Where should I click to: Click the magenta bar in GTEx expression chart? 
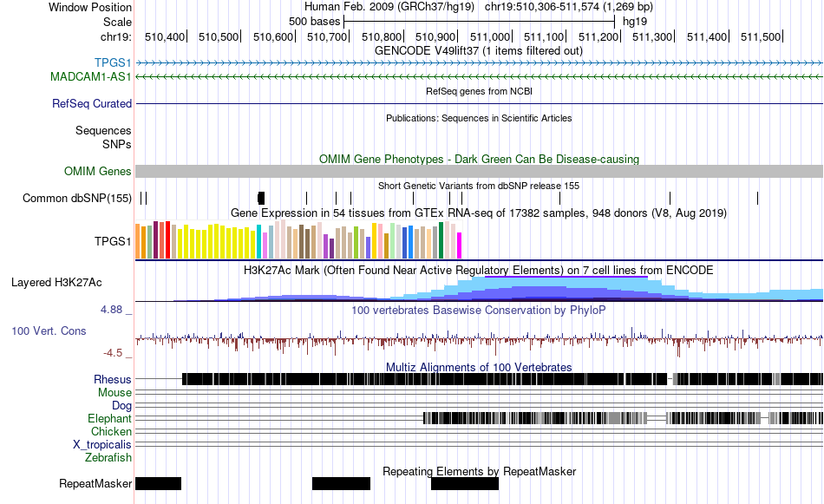459,245
